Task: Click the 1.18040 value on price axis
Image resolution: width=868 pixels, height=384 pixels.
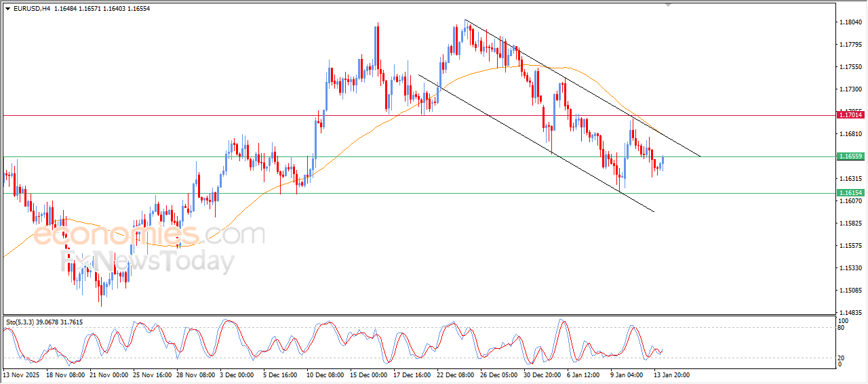Action: coord(850,22)
